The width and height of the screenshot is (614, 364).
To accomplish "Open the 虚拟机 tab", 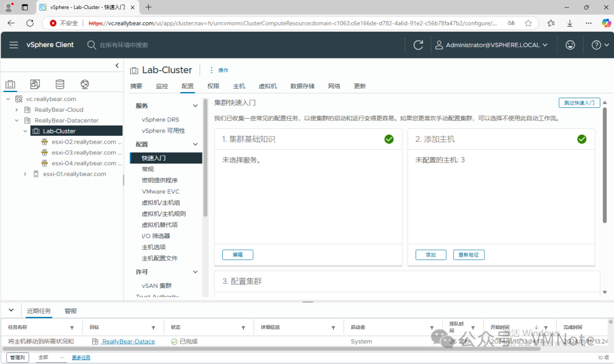I will click(x=268, y=86).
